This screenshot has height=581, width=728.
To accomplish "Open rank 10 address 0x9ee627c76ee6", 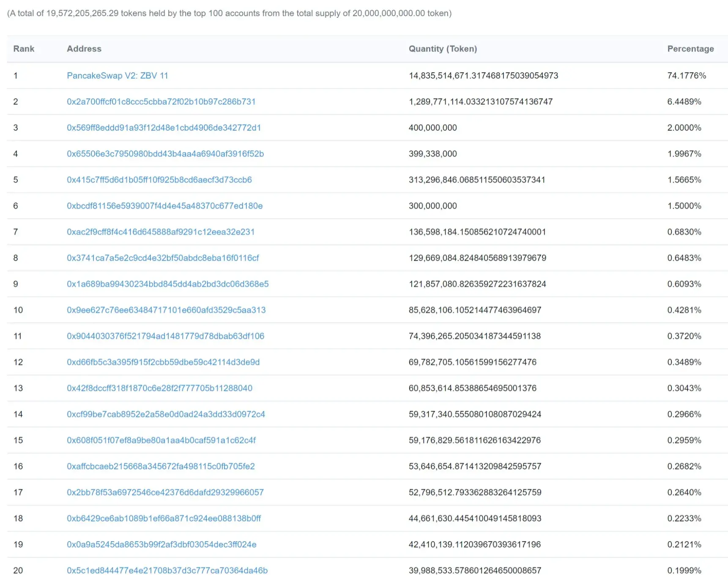I will (x=166, y=310).
